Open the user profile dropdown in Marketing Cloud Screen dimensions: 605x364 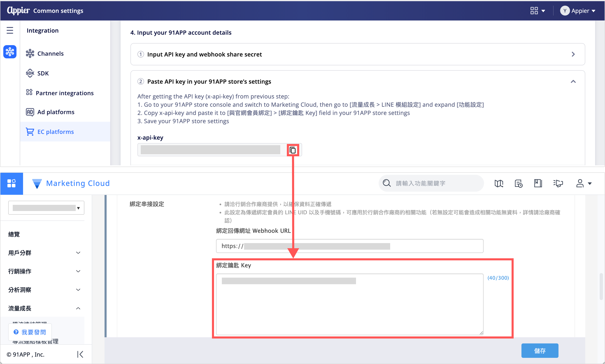coord(584,183)
